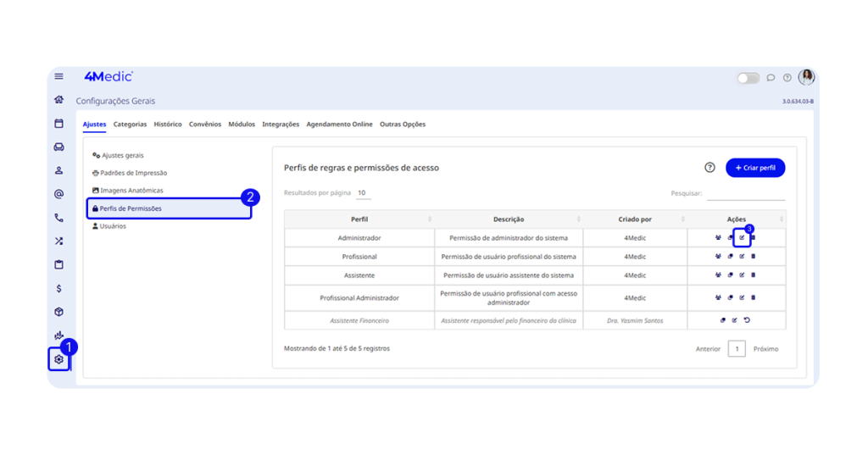The image size is (868, 455).
Task: Open the financial dollar icon in sidebar
Action: 58,288
